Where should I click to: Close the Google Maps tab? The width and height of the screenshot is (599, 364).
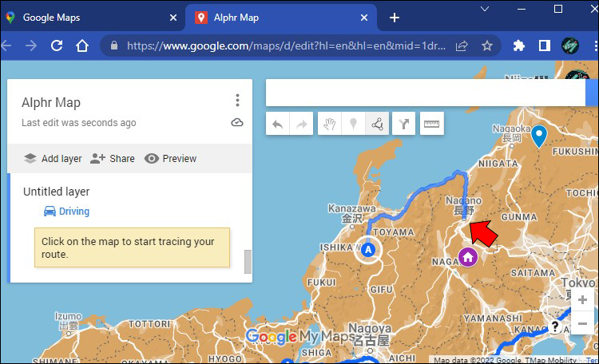pos(173,18)
